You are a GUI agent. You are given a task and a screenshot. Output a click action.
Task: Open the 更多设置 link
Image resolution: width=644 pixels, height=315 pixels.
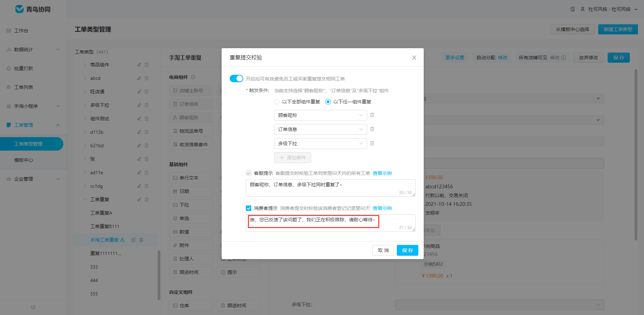point(455,58)
